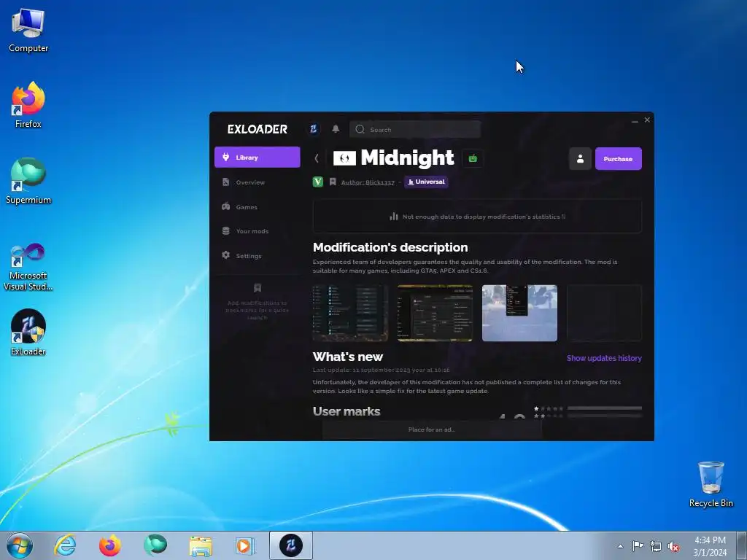Click the Show desktop strip in the taskbar corner
Viewport: 747px width, 560px height.
click(x=742, y=545)
